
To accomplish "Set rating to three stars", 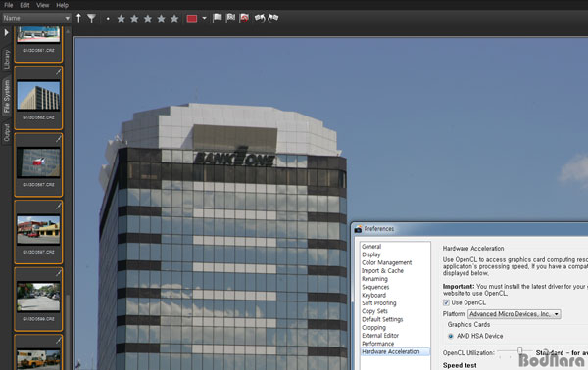I will (148, 18).
